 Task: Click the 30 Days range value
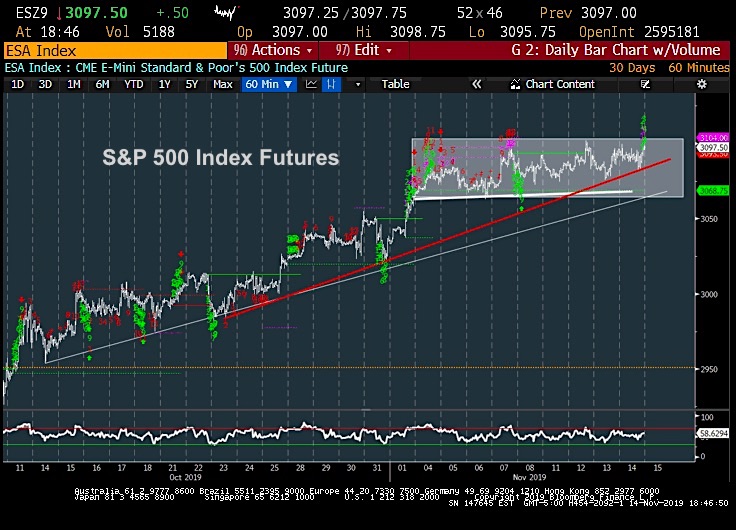[x=632, y=68]
